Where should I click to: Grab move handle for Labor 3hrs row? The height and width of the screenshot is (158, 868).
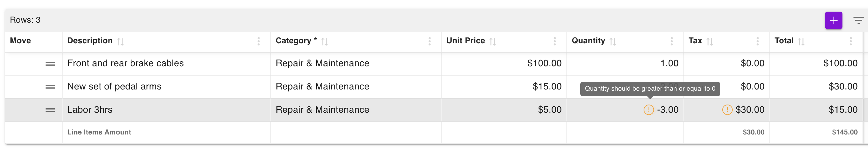(50, 110)
